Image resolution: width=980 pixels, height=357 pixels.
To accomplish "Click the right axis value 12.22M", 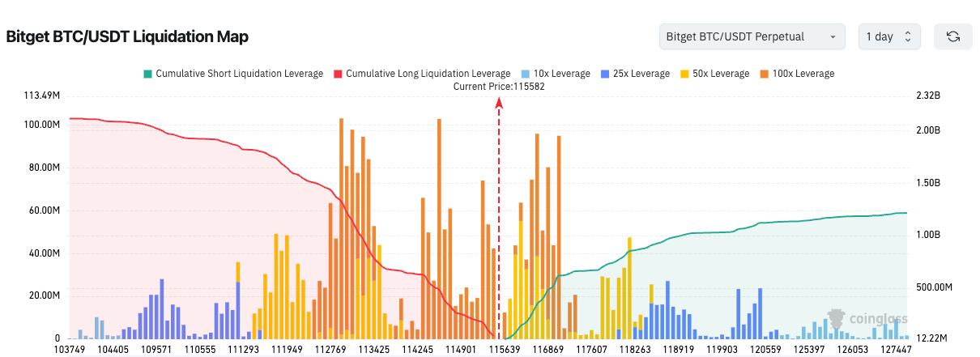I will point(931,338).
